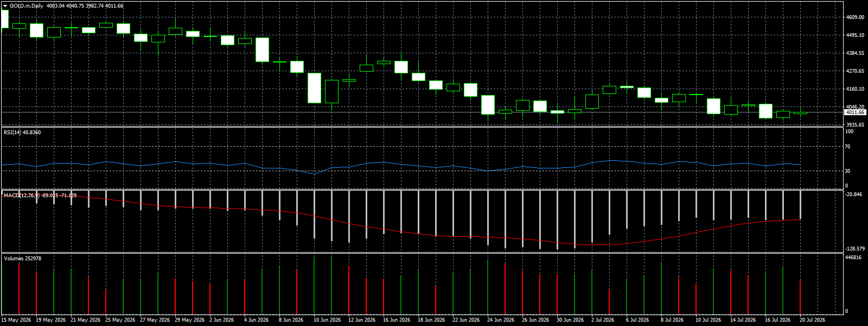868x326 pixels.
Task: Click the 6 Jul 2026 date label
Action: pyautogui.click(x=638, y=320)
